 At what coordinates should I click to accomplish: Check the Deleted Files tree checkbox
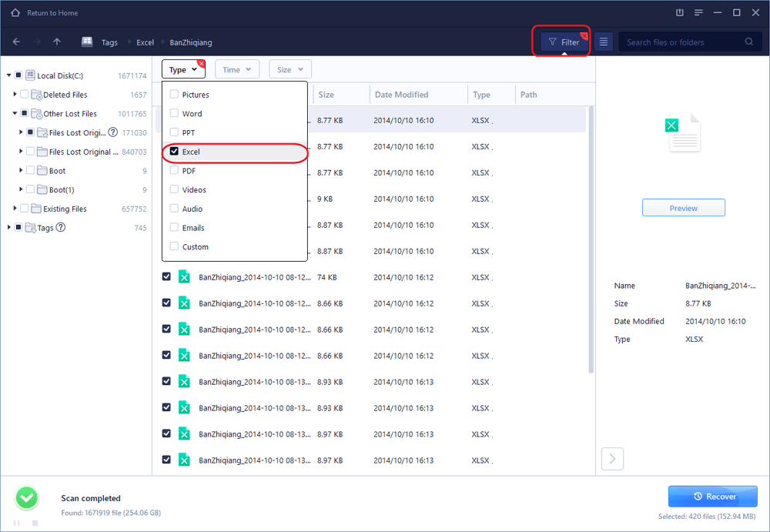(25, 95)
